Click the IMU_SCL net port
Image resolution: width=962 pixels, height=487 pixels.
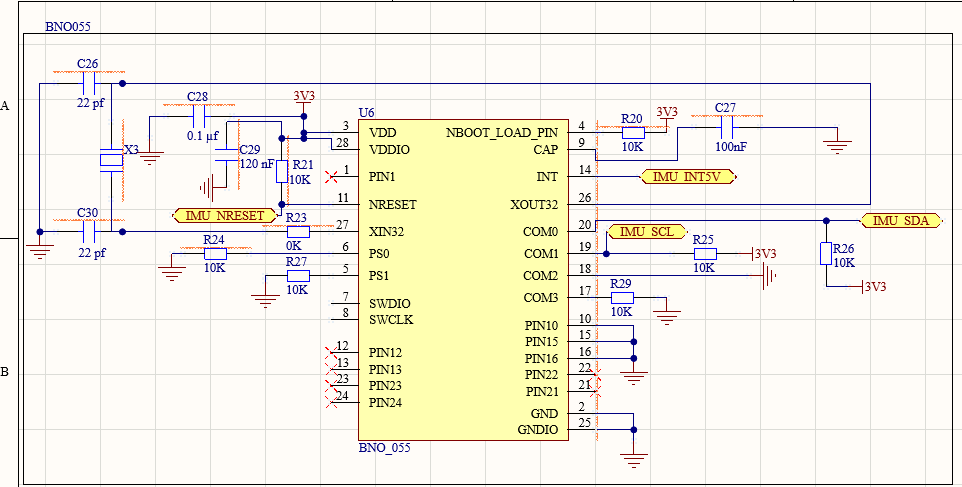tap(648, 232)
